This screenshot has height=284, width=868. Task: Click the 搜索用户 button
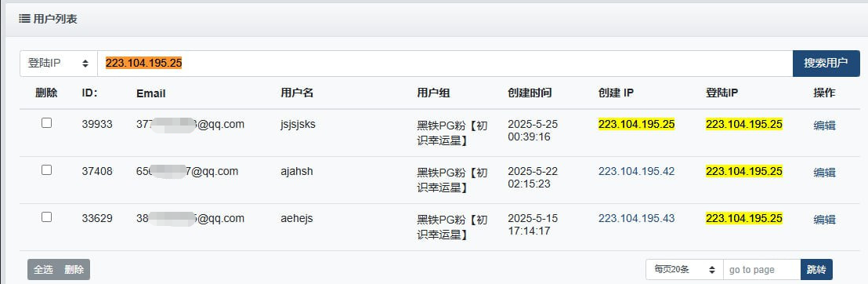click(x=826, y=64)
